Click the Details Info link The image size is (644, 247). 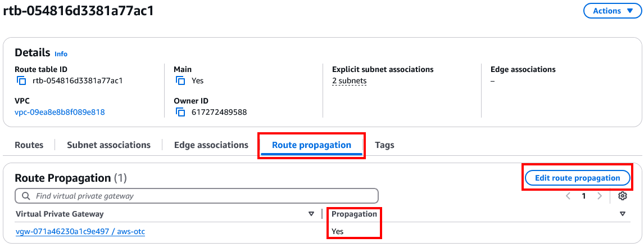click(x=61, y=54)
